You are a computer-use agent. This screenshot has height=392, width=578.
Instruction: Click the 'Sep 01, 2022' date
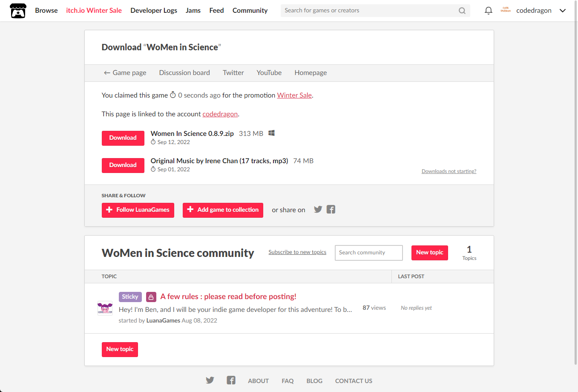coord(173,170)
